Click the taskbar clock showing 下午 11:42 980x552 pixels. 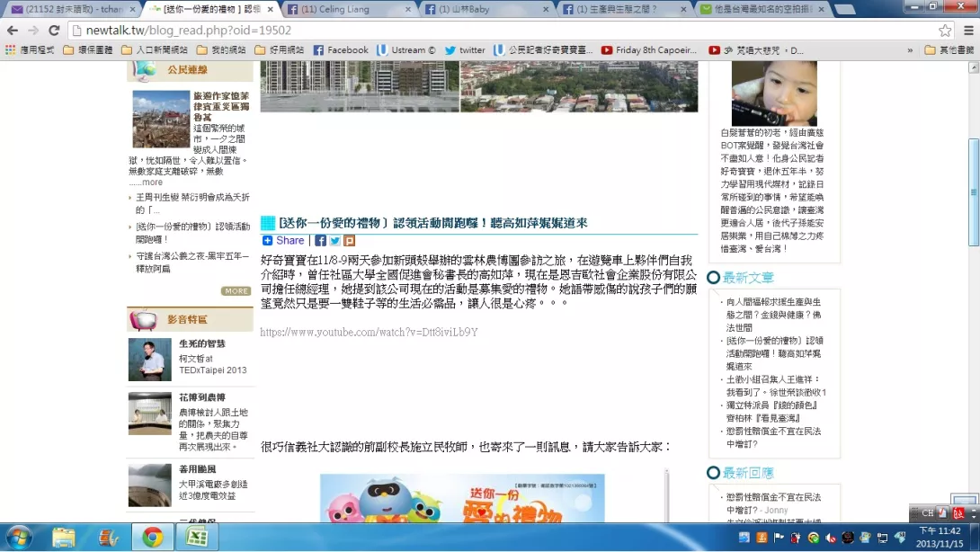click(940, 537)
